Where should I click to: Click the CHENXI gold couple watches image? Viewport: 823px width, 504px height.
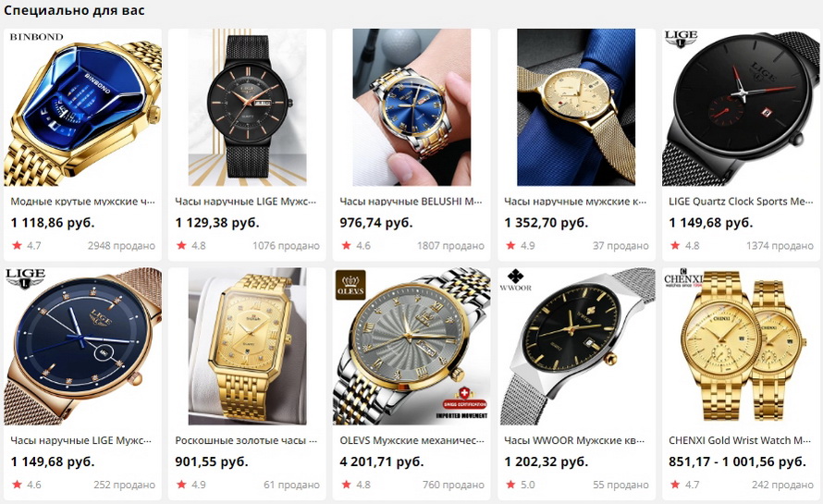click(x=741, y=346)
